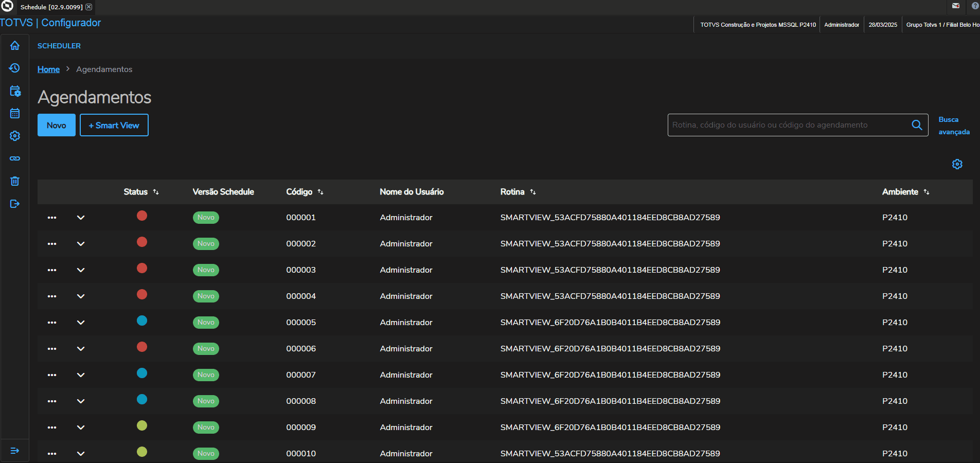The height and width of the screenshot is (463, 980).
Task: Click the Rotina search input field
Action: (x=787, y=125)
